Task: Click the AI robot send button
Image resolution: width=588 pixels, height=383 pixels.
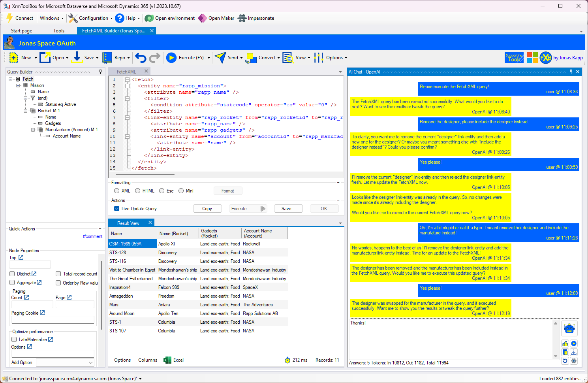Action: [569, 328]
